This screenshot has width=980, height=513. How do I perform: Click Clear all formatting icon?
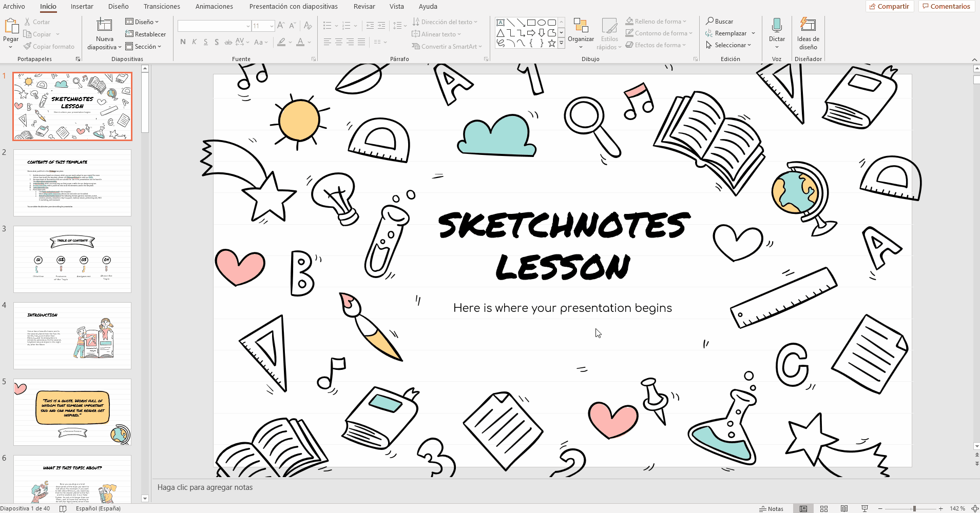click(308, 26)
